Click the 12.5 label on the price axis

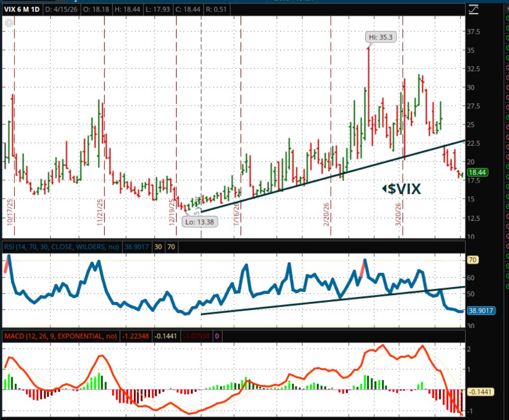point(473,218)
